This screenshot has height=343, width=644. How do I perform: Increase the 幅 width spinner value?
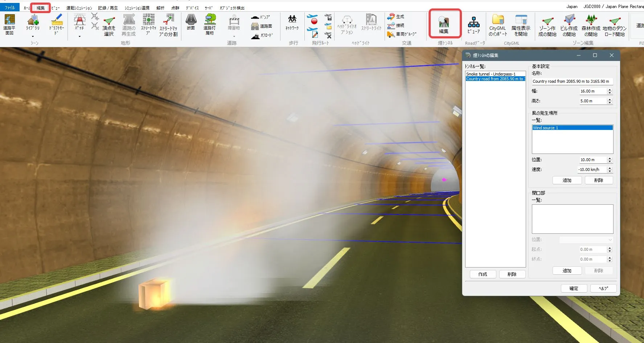coord(610,90)
